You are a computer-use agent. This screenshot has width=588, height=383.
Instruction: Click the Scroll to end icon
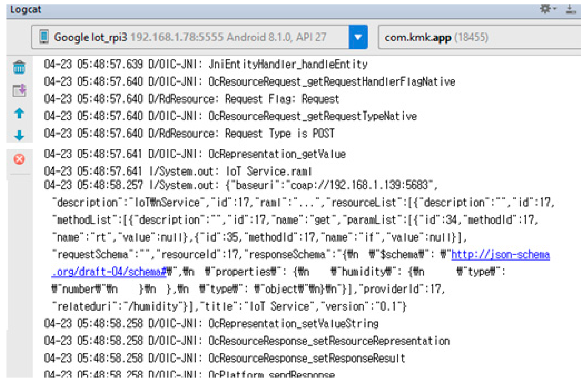tap(19, 90)
